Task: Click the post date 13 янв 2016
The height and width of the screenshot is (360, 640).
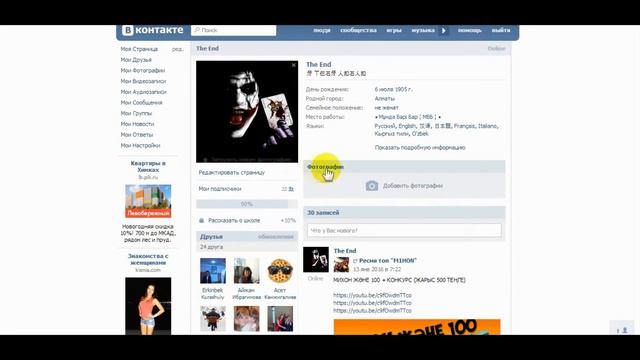Action: click(377, 269)
